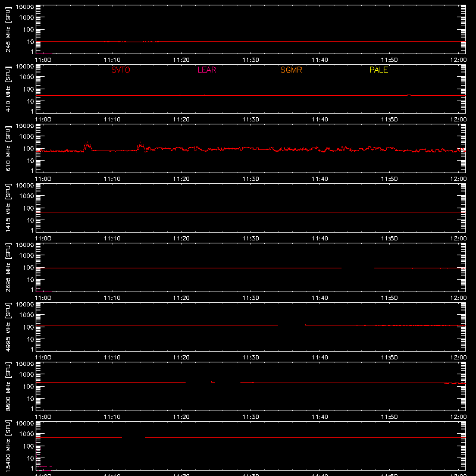The width and height of the screenshot is (476, 476).
Task: Click the 100 y-axis value on 8800 MHz plot
Action: point(29,387)
